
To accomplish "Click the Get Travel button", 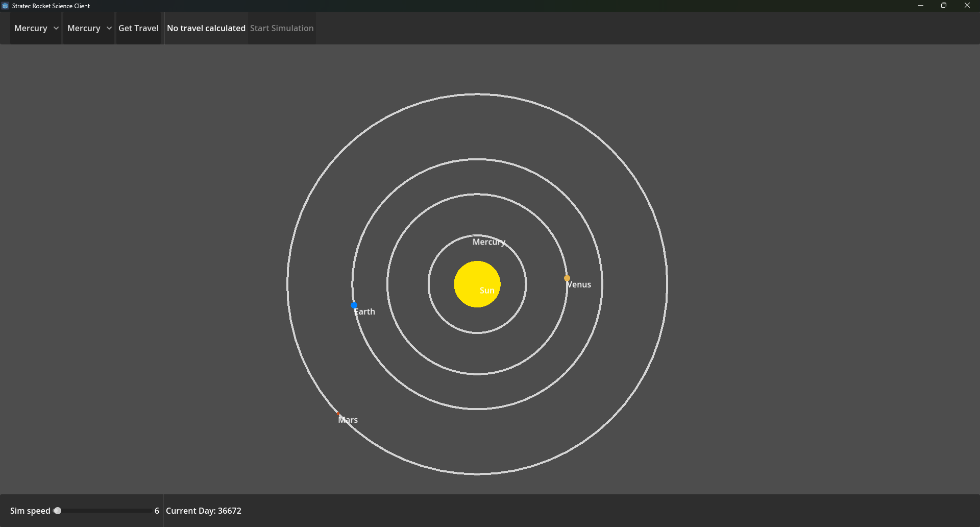I will 138,28.
